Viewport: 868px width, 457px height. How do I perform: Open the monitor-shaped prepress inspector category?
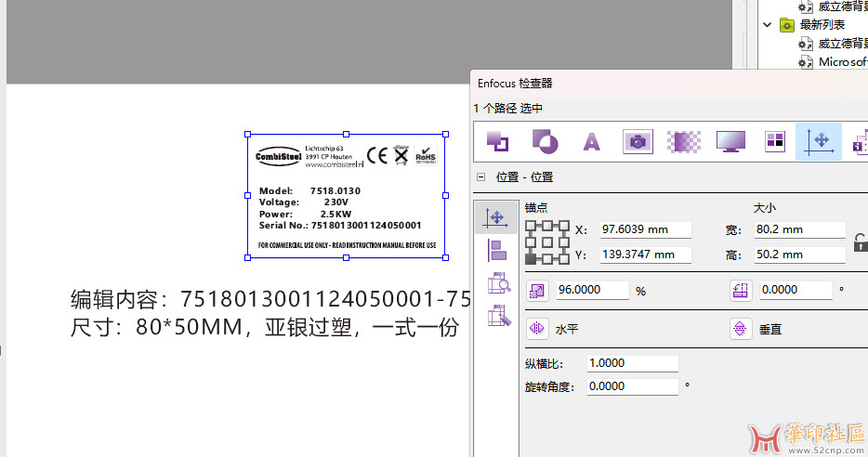tap(730, 141)
